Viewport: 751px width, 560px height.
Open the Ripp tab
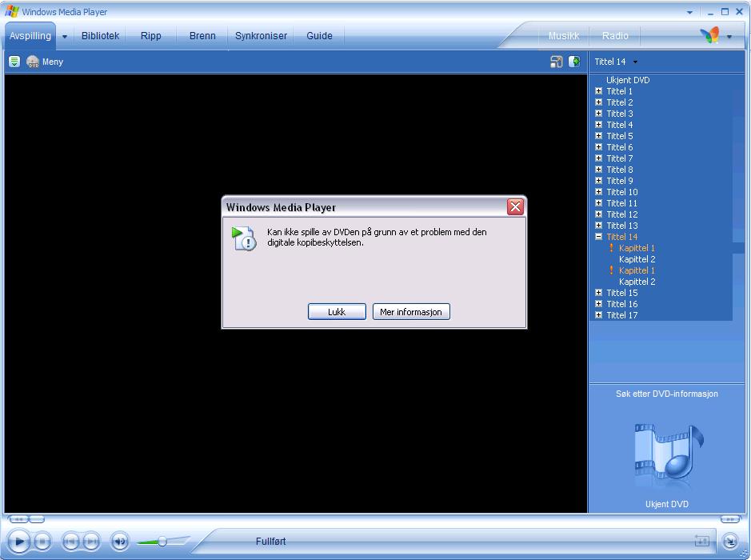(x=151, y=36)
